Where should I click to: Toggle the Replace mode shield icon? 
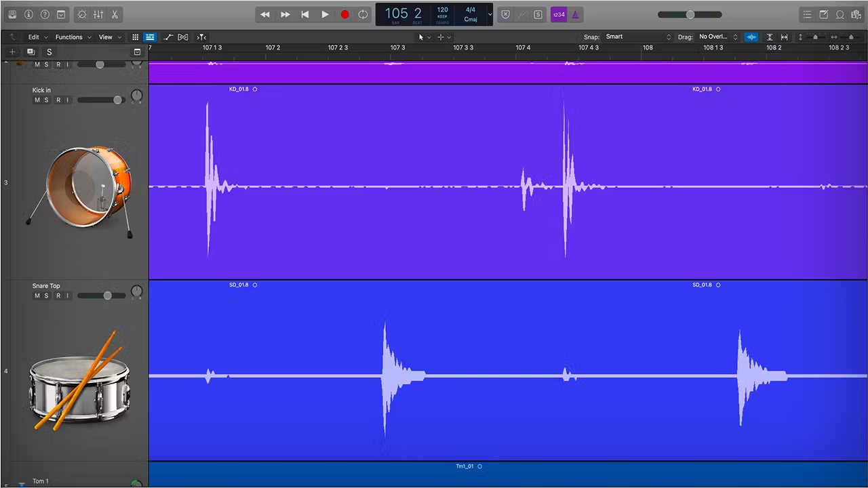pos(505,14)
